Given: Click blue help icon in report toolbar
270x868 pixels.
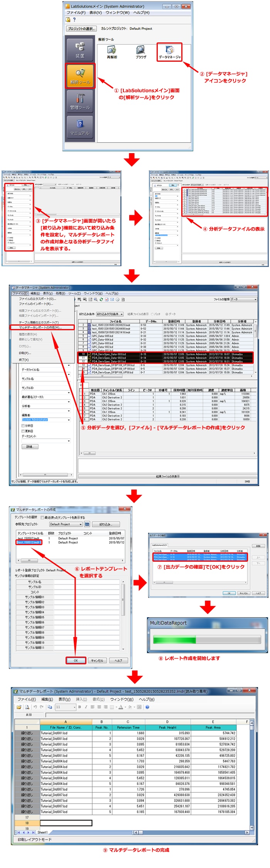Looking at the screenshot, I should tap(147, 707).
